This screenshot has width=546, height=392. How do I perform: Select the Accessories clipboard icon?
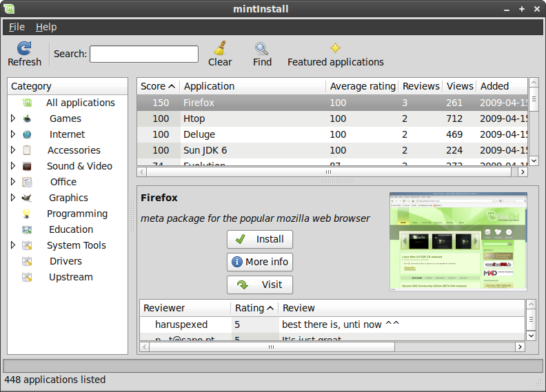point(27,150)
